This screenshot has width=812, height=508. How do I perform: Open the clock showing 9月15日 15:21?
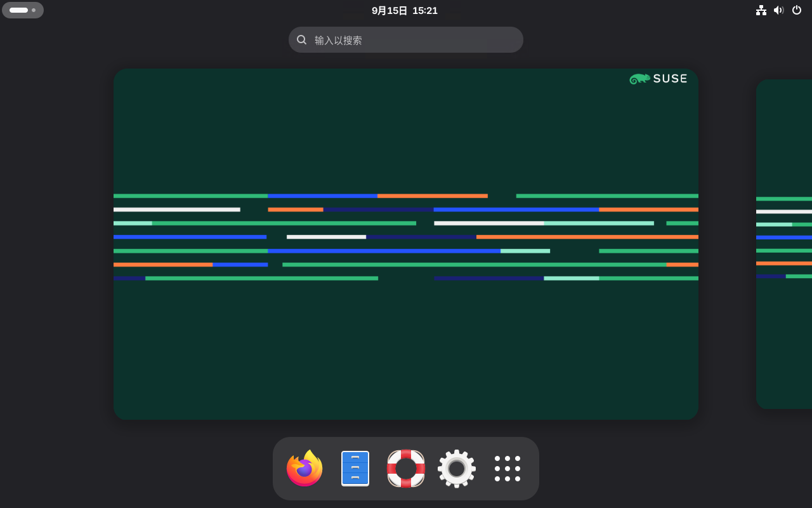point(405,10)
